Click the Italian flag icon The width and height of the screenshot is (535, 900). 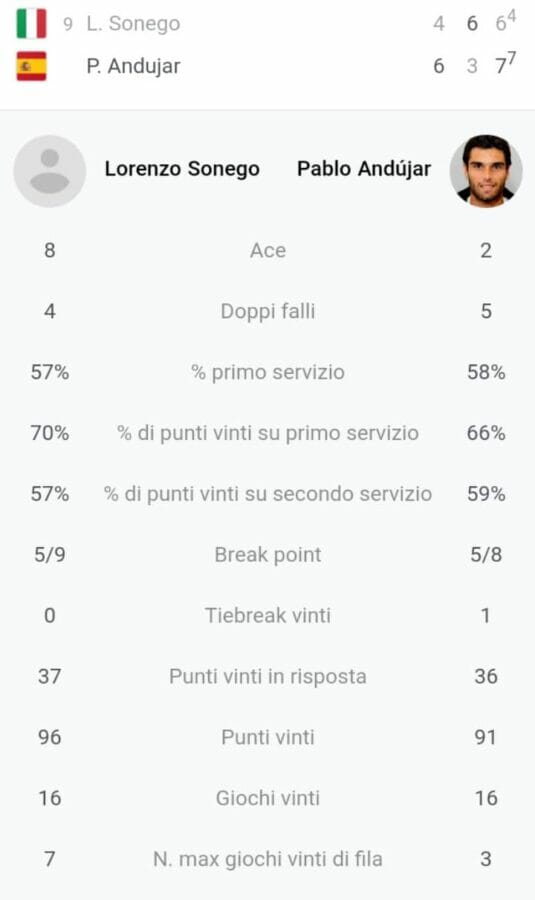tap(31, 24)
